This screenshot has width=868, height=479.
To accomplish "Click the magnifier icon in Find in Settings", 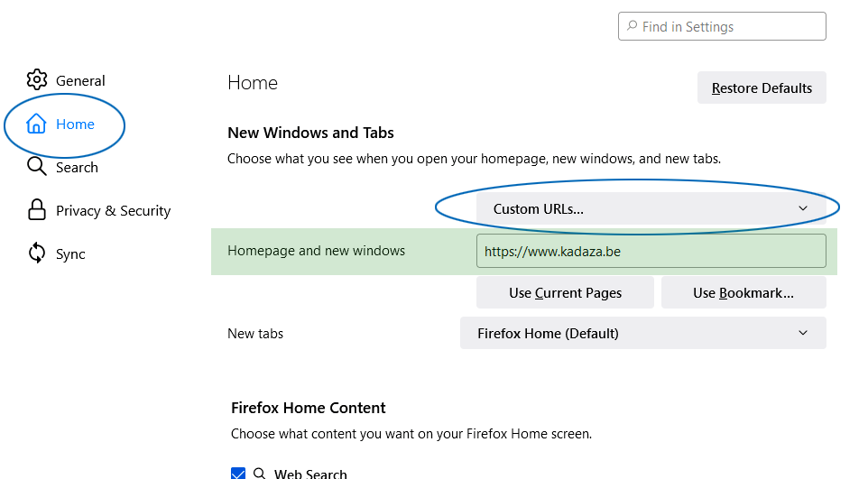I will click(x=632, y=26).
